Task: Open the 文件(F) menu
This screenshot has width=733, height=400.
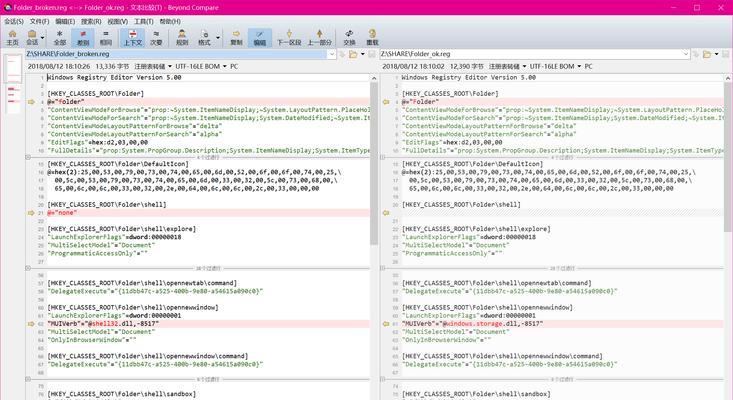Action: (39, 21)
